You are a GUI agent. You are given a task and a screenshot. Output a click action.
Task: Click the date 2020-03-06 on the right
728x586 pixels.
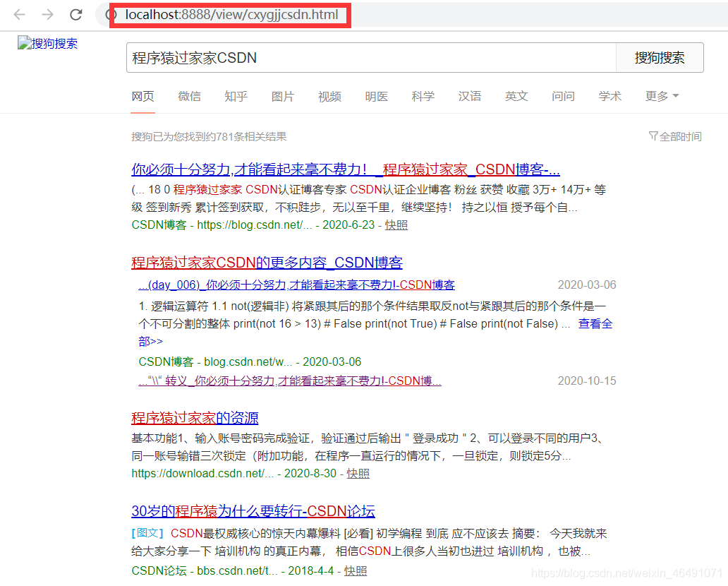pyautogui.click(x=587, y=285)
